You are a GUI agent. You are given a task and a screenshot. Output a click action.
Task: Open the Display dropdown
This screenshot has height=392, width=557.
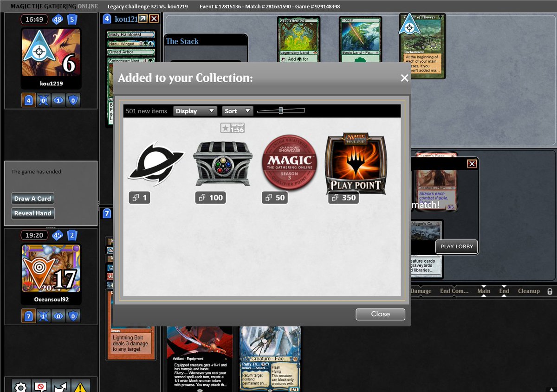coord(195,111)
